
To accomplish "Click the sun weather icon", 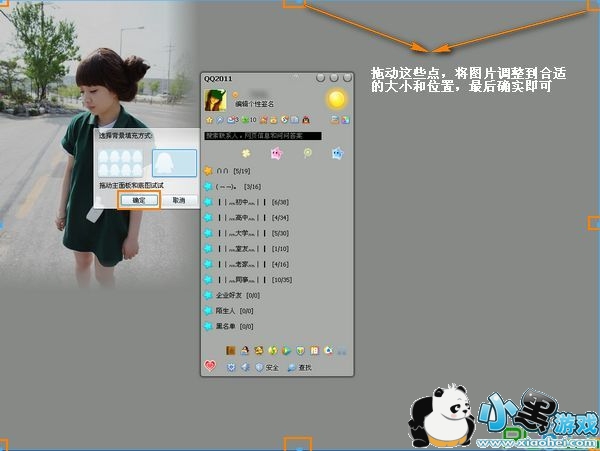I will (337, 99).
